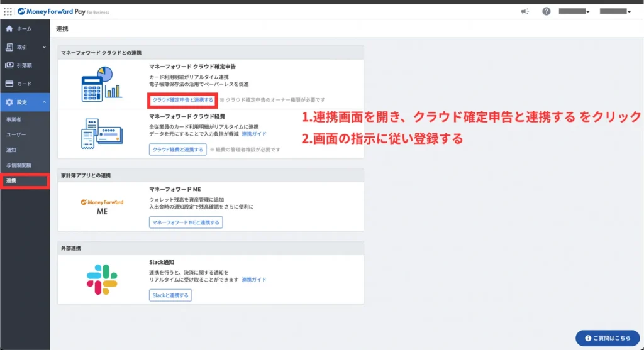Open the help question mark icon
644x350 pixels.
pyautogui.click(x=546, y=11)
